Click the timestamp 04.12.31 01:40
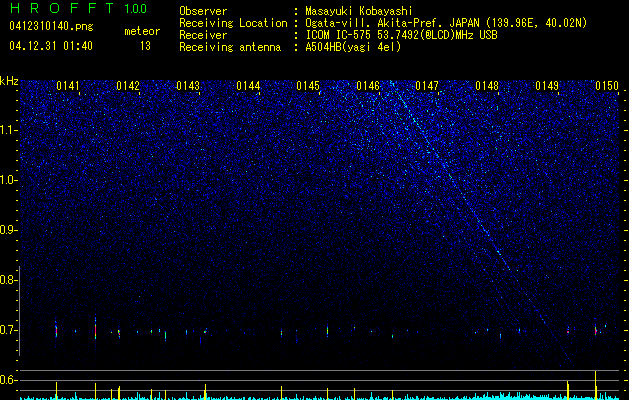This screenshot has height=400, width=629. pyautogui.click(x=51, y=46)
